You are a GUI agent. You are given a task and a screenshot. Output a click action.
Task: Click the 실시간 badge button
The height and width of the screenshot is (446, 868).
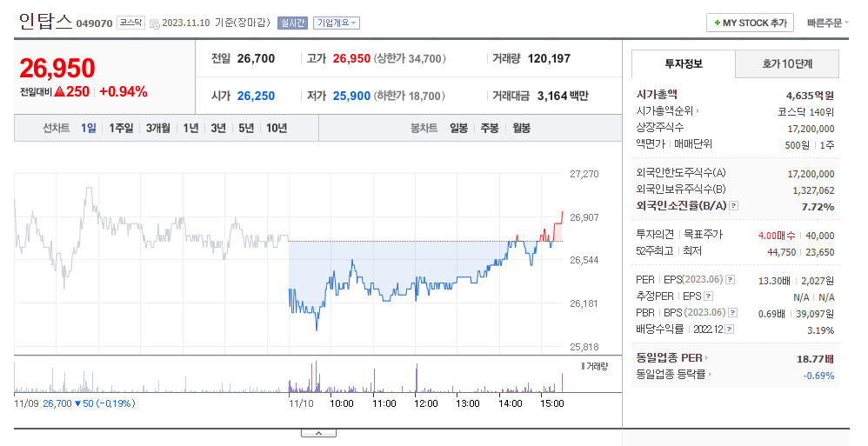292,23
